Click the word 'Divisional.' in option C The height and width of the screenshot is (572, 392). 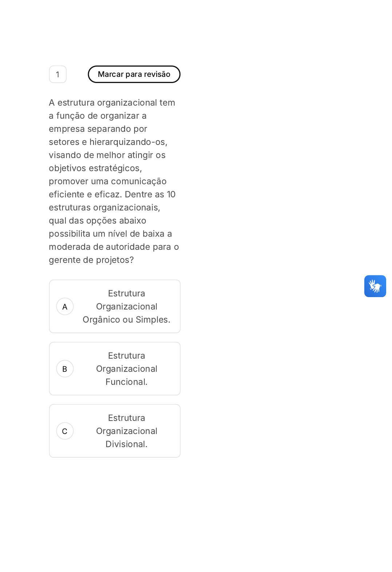tap(126, 444)
